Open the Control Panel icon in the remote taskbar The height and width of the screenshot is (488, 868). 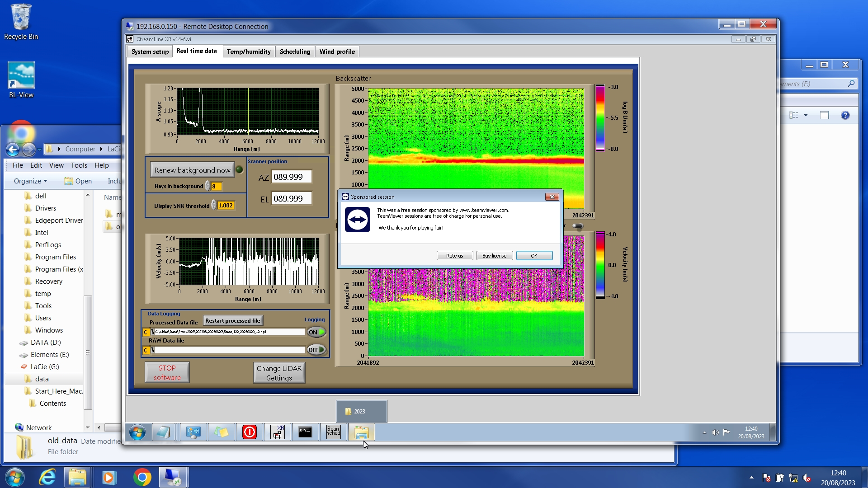coord(193,432)
